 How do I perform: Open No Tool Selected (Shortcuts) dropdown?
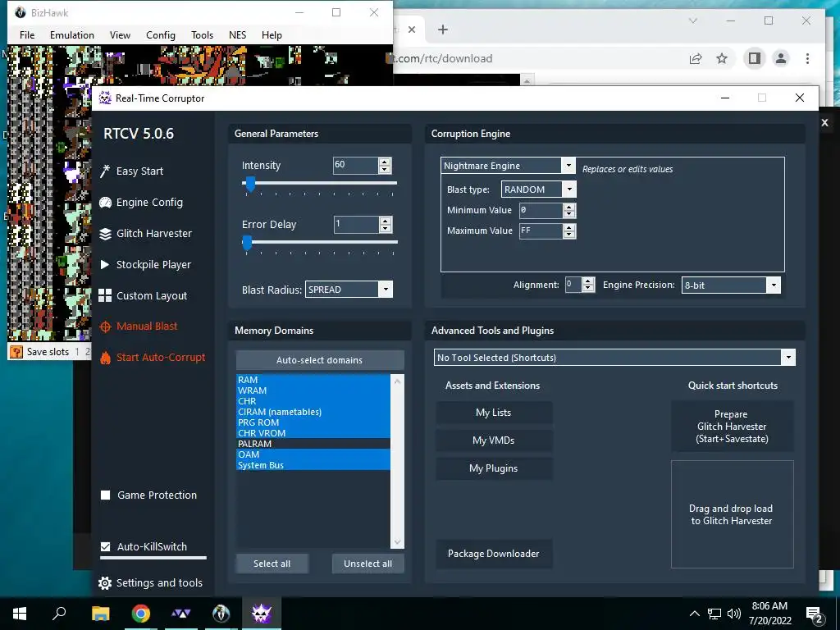pos(788,358)
